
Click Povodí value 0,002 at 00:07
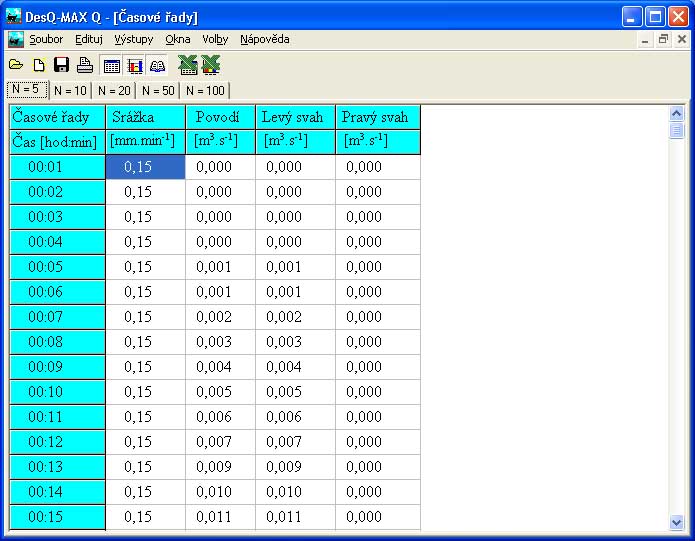click(x=220, y=317)
